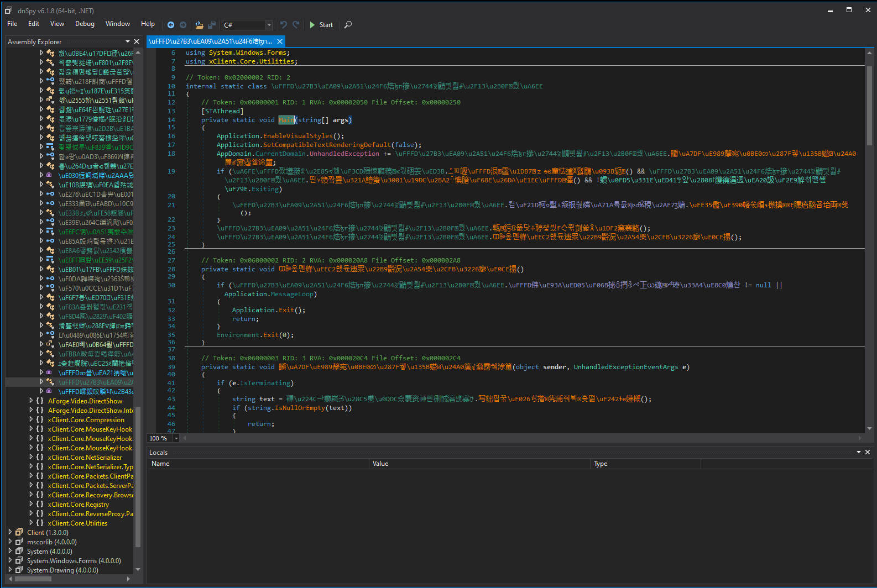Click the Undo icon in toolbar
The width and height of the screenshot is (877, 588).
[x=283, y=25]
